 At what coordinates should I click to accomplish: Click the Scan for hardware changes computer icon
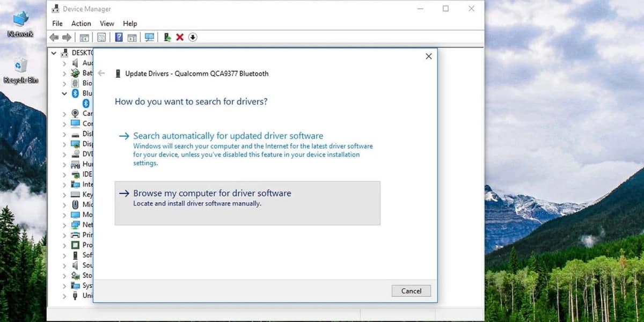149,37
